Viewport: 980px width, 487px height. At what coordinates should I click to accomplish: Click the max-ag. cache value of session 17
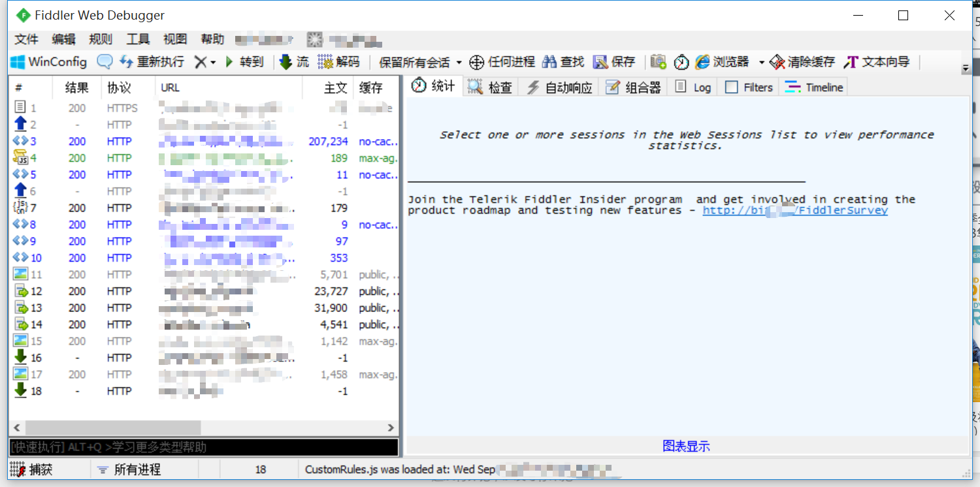[x=378, y=374]
